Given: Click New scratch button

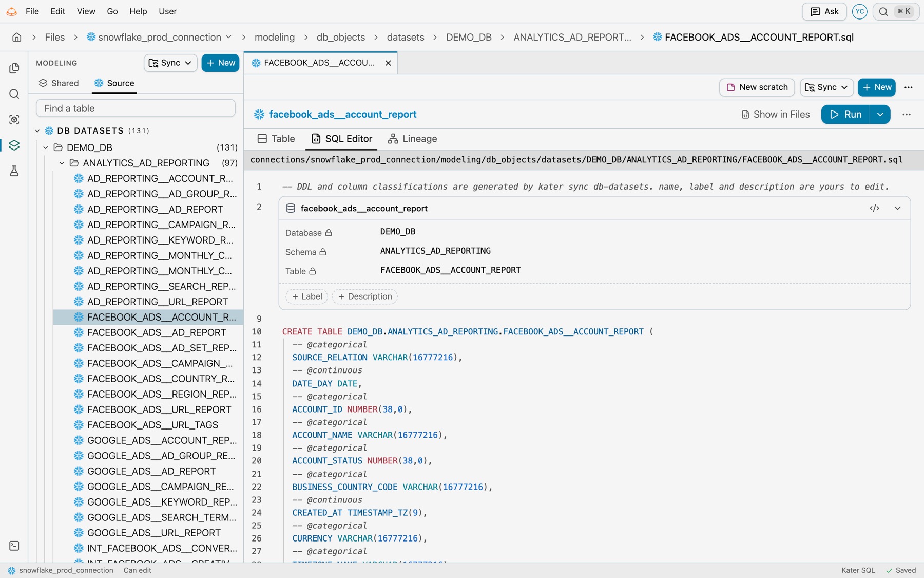Looking at the screenshot, I should [x=757, y=87].
